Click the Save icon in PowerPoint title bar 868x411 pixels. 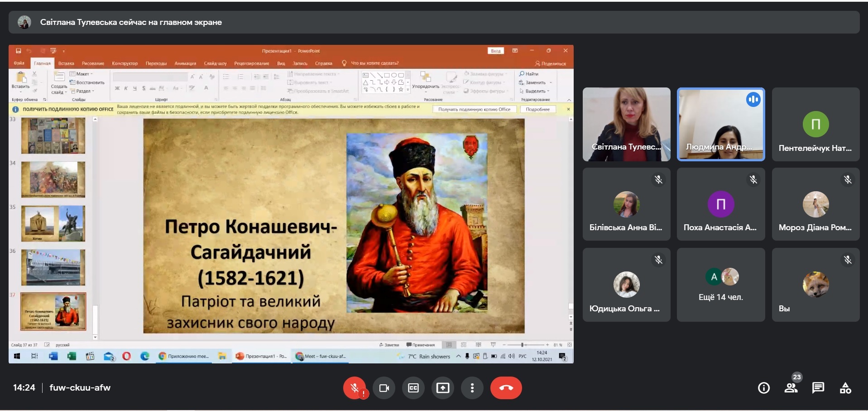pyautogui.click(x=19, y=51)
